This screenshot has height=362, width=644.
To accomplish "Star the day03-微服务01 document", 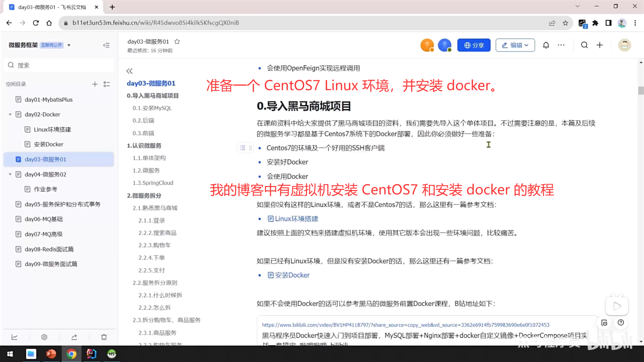I will coord(177,42).
